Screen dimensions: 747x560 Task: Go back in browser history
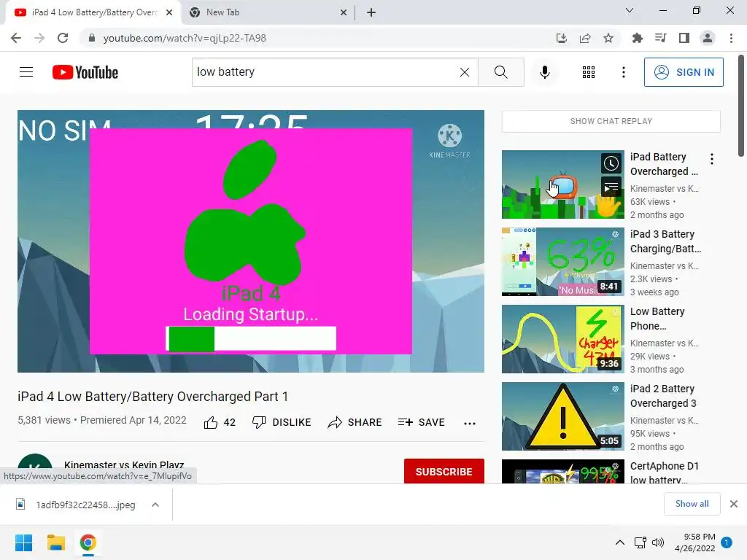pos(16,38)
